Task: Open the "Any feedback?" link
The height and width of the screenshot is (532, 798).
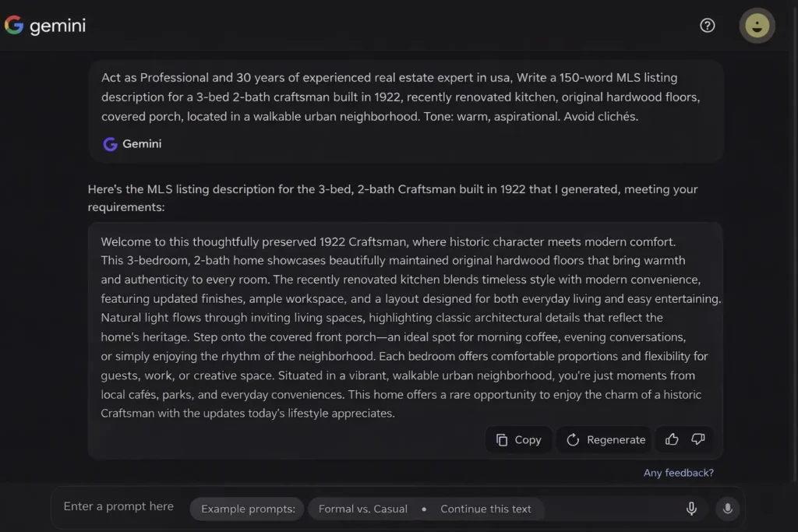Action: [678, 473]
